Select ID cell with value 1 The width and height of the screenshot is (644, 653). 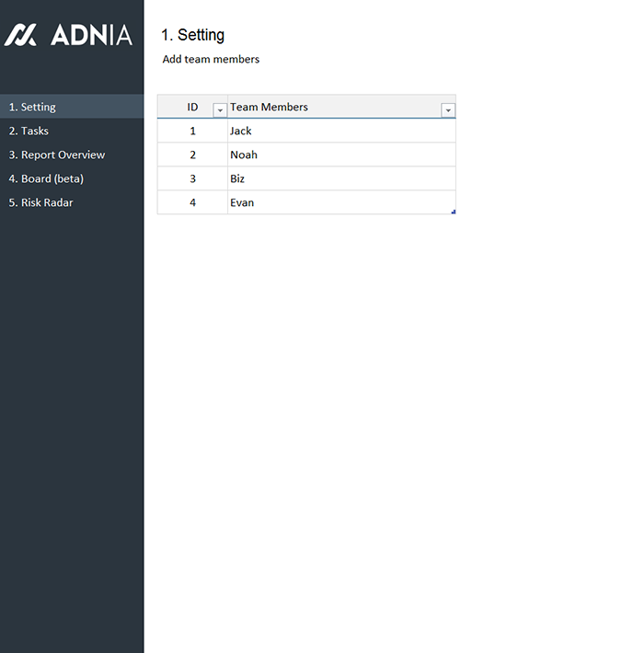point(192,131)
